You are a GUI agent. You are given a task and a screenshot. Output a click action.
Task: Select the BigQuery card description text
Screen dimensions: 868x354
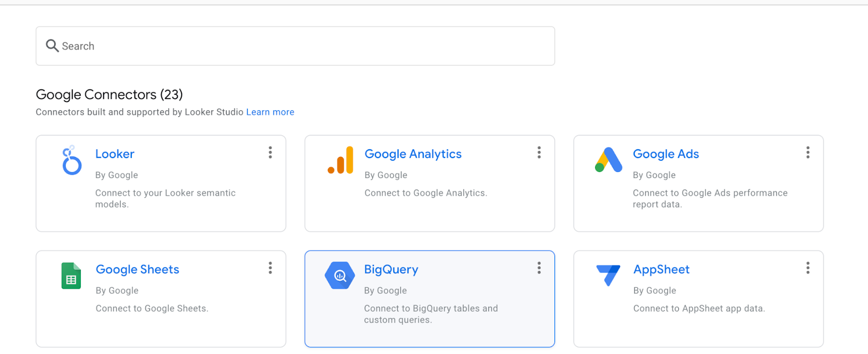pos(431,314)
